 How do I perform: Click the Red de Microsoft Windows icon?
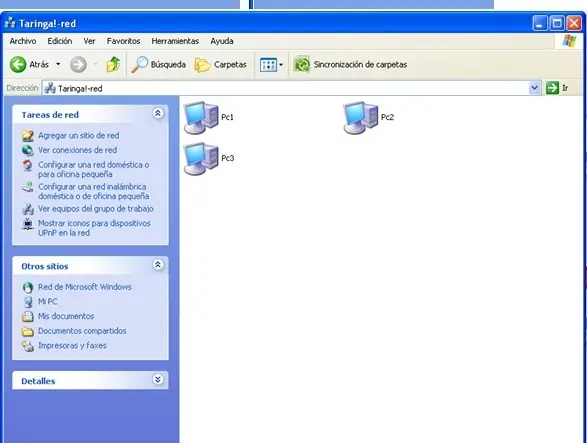pyautogui.click(x=28, y=287)
